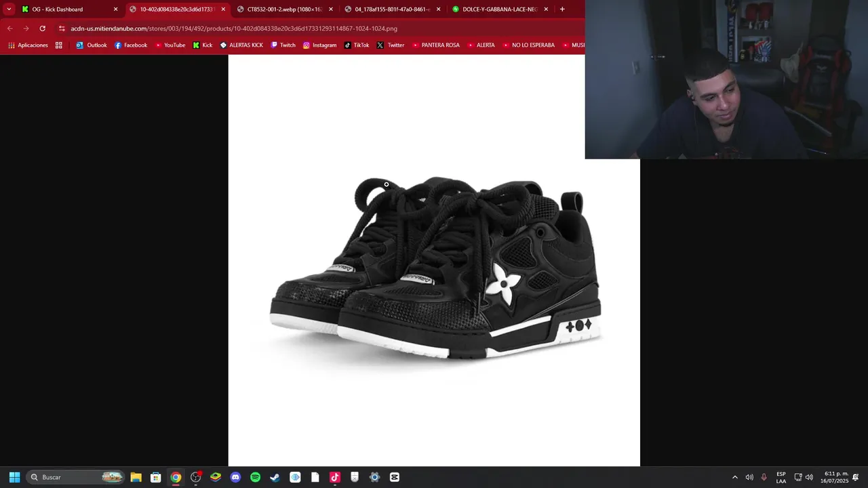Open the PANTERA ROSA bookmark
This screenshot has height=488, width=868.
435,45
